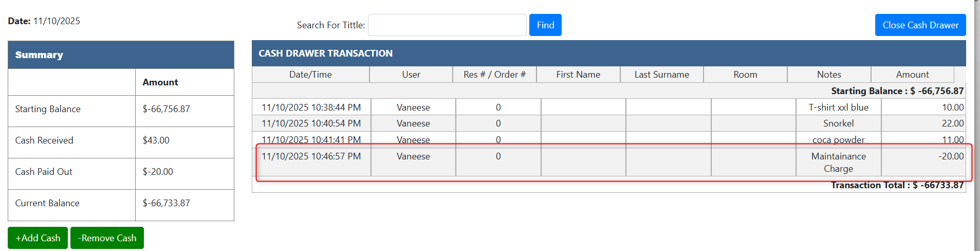Click the Room column header

745,75
